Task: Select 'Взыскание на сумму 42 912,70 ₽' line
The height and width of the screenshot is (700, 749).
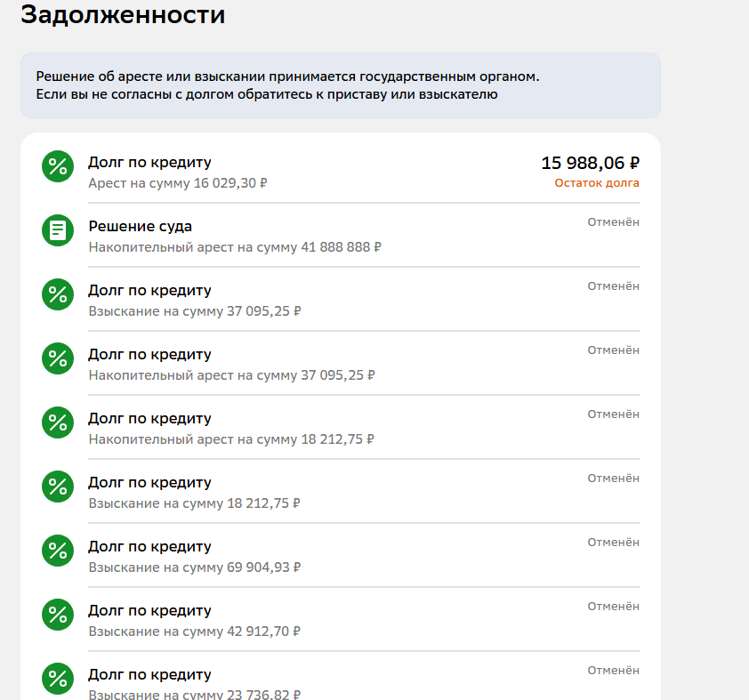Action: tap(195, 632)
